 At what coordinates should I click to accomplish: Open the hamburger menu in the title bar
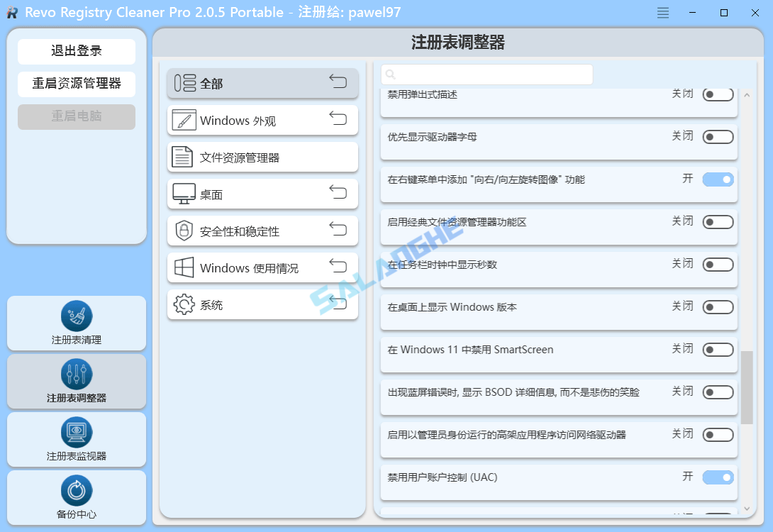662,12
